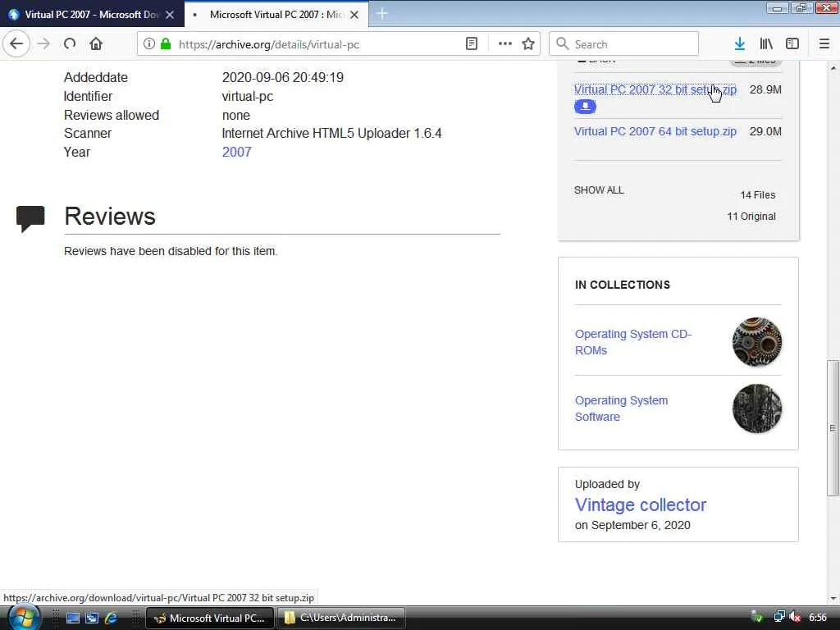The width and height of the screenshot is (840, 630).
Task: Click the volume muted tray icon
Action: [x=795, y=617]
